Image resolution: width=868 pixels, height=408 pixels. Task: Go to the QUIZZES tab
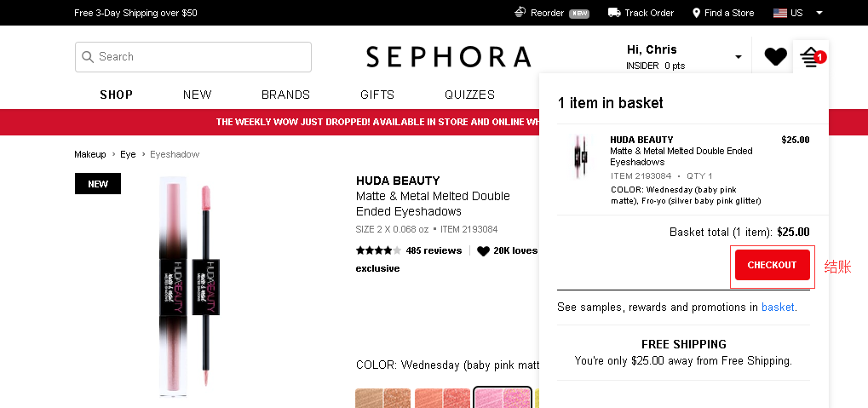469,95
